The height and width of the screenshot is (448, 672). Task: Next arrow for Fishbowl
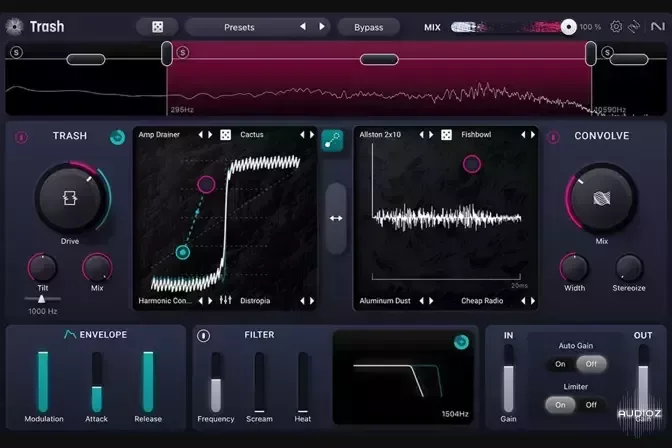click(x=533, y=135)
